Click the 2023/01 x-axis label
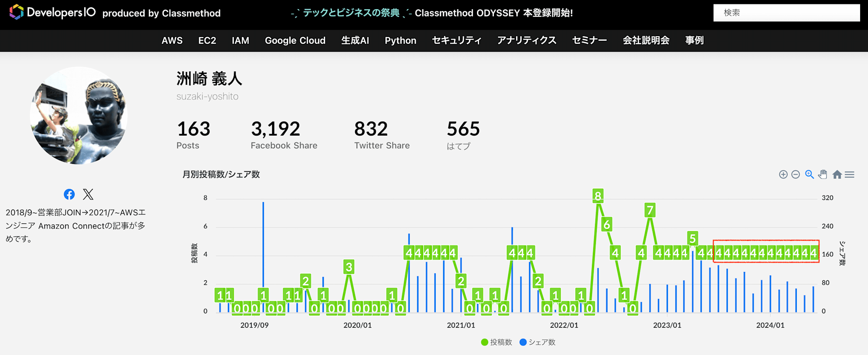Viewport: 868px width, 355px height. pos(667,325)
